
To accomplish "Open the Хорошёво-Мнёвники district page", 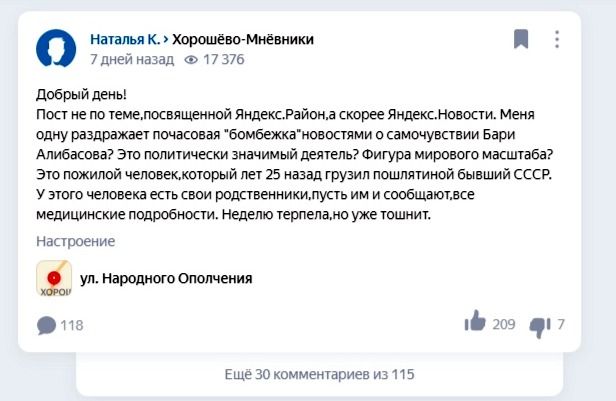I will pyautogui.click(x=243, y=39).
